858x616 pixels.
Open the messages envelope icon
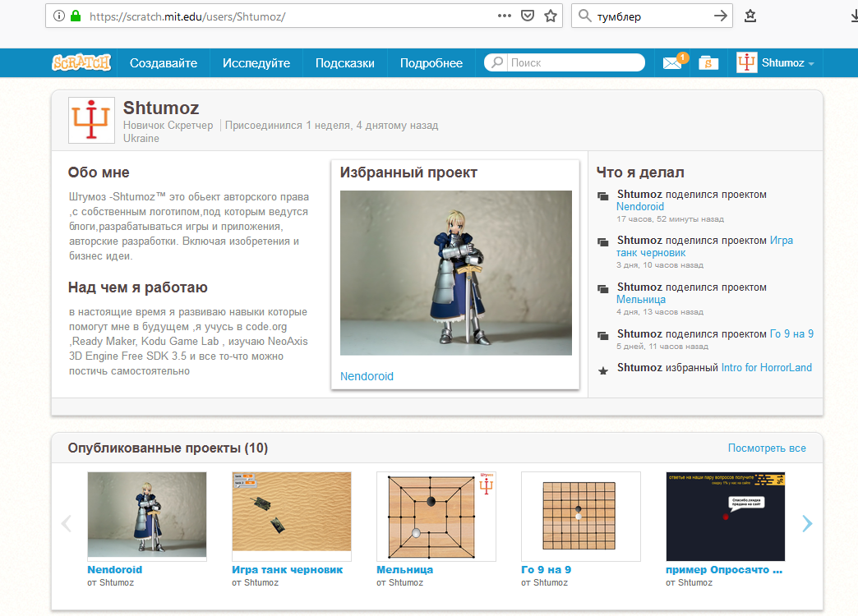[x=672, y=63]
